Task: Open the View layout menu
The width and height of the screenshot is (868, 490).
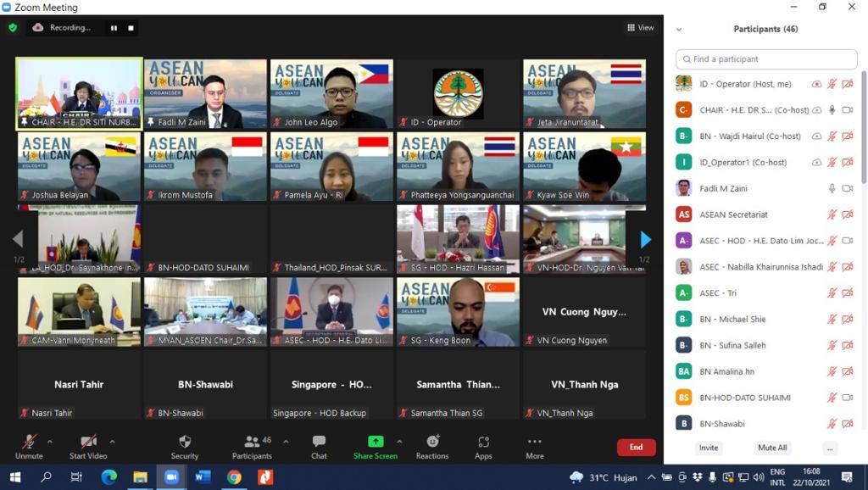Action: pyautogui.click(x=640, y=28)
